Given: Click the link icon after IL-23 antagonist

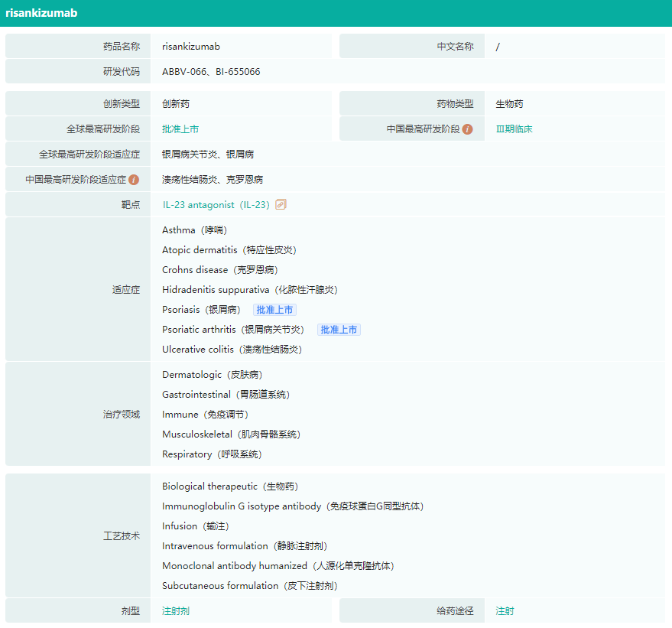Looking at the screenshot, I should tap(281, 204).
